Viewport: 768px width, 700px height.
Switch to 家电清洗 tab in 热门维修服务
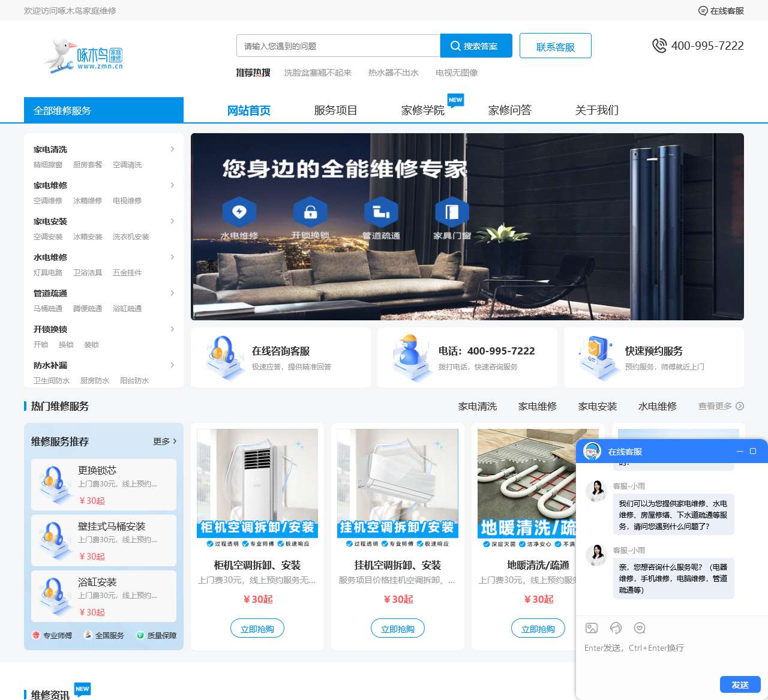pos(478,406)
